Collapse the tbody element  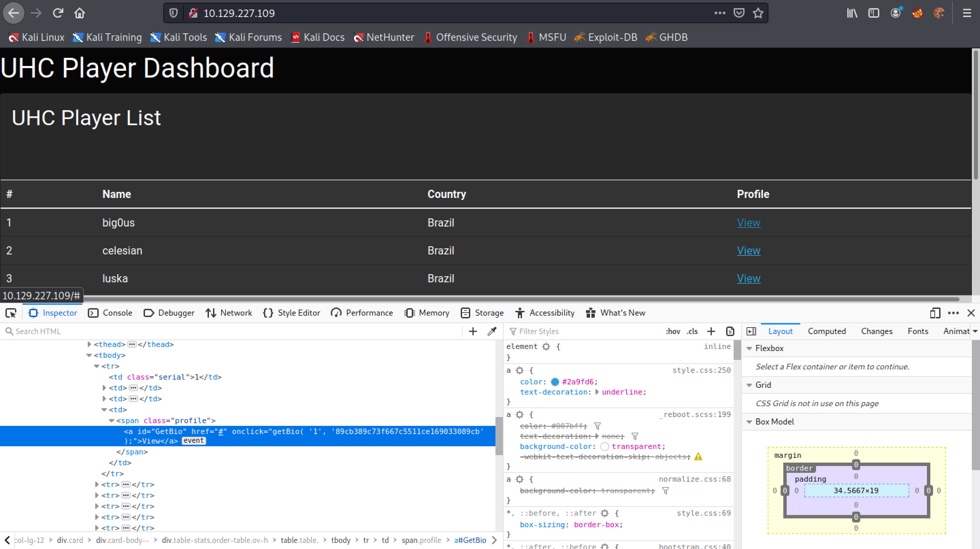point(89,355)
